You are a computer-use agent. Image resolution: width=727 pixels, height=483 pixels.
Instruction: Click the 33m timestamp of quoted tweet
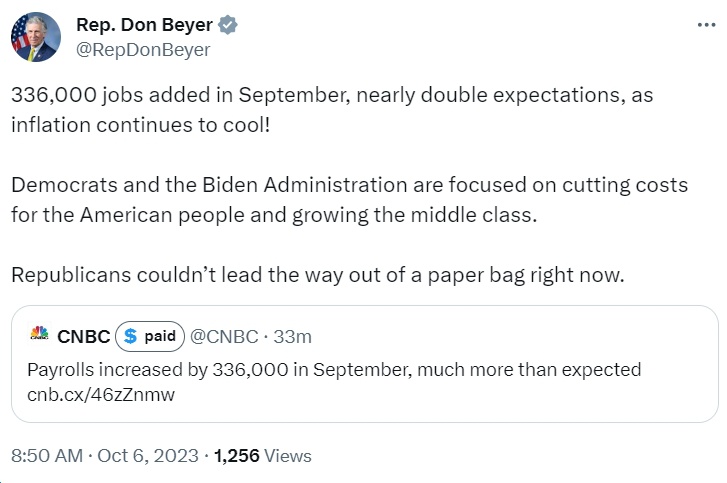tap(292, 337)
